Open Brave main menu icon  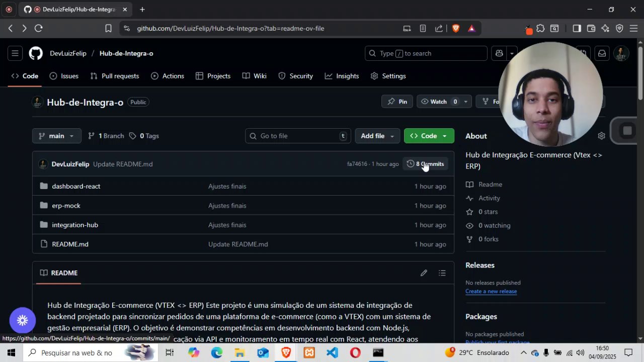pos(633,29)
